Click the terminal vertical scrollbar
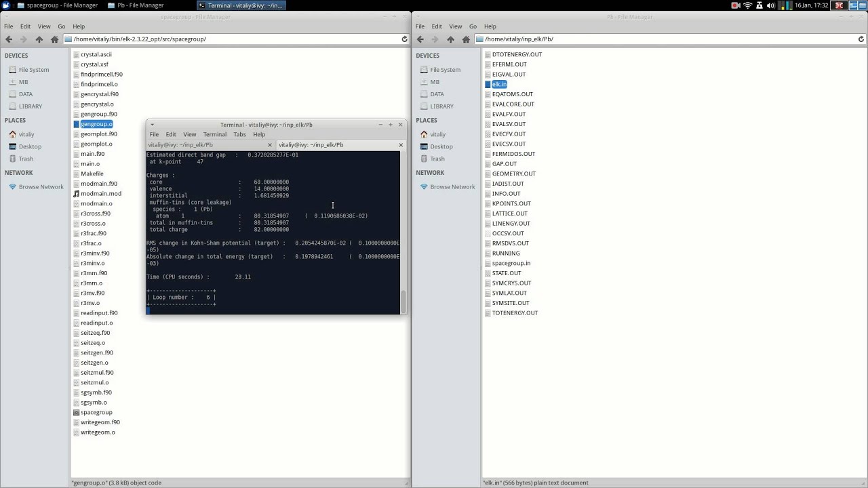868x488 pixels. click(x=403, y=302)
